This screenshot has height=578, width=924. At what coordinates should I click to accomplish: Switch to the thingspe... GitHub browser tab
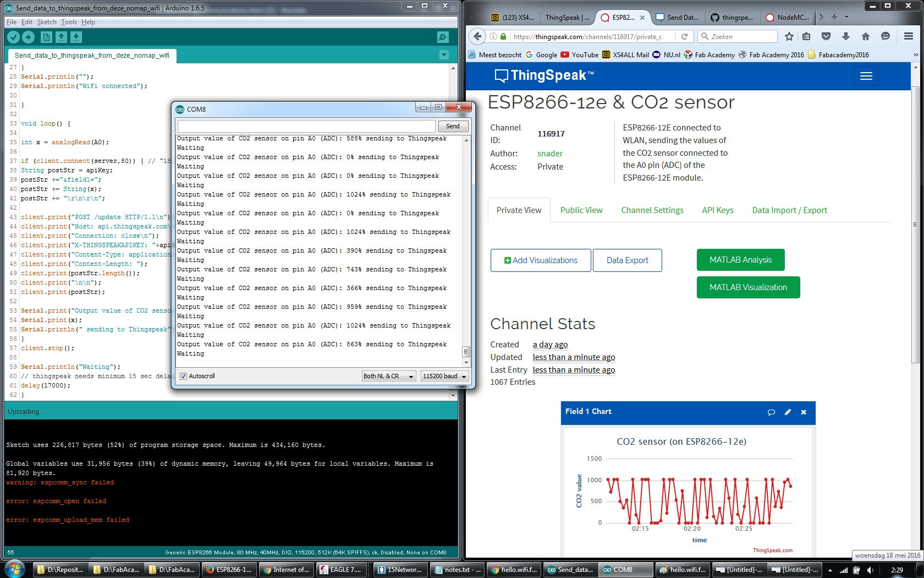tap(732, 17)
